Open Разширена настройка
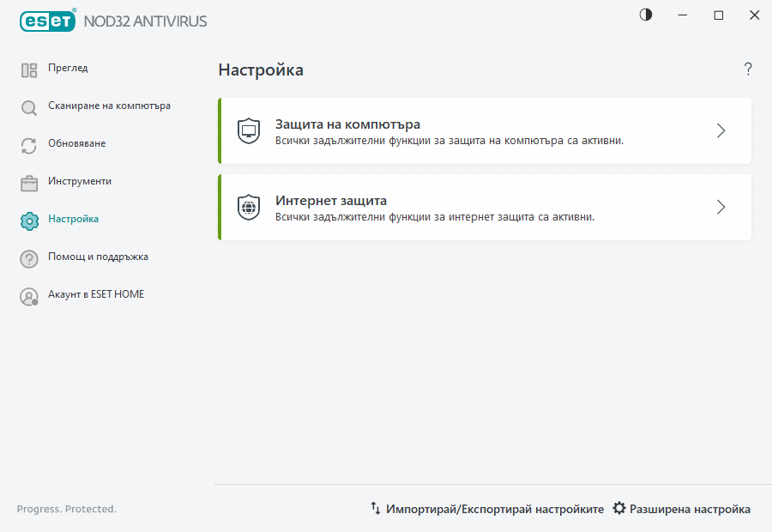The image size is (772, 532). (x=691, y=508)
